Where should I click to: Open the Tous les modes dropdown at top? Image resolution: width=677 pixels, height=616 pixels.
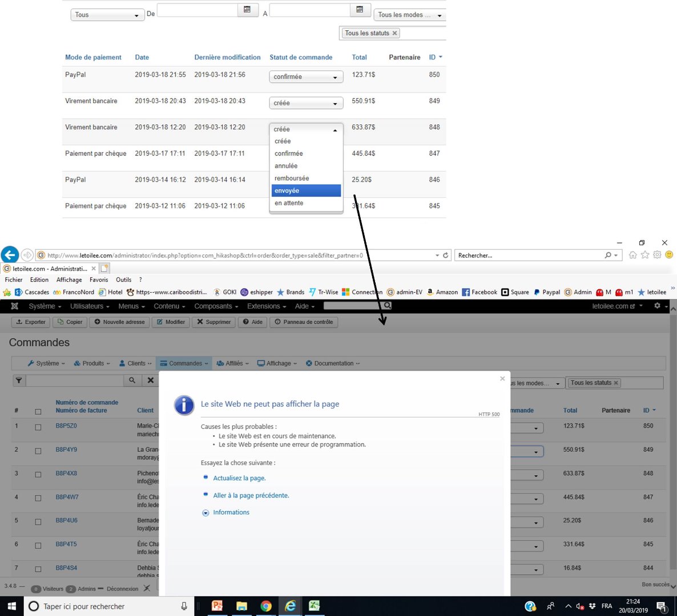click(x=410, y=15)
